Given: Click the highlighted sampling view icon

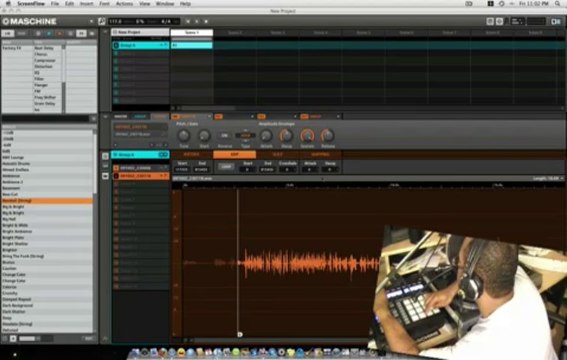Looking at the screenshot, I should (x=105, y=176).
